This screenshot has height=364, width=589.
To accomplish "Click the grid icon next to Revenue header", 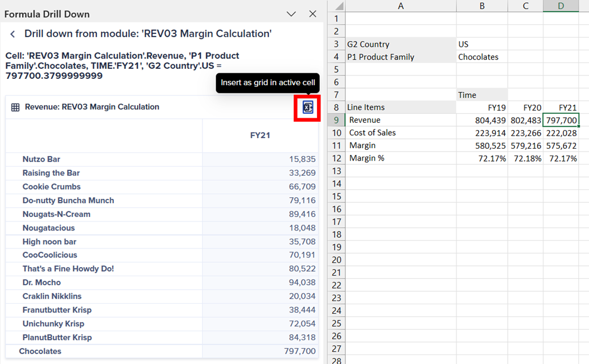I will tap(15, 107).
